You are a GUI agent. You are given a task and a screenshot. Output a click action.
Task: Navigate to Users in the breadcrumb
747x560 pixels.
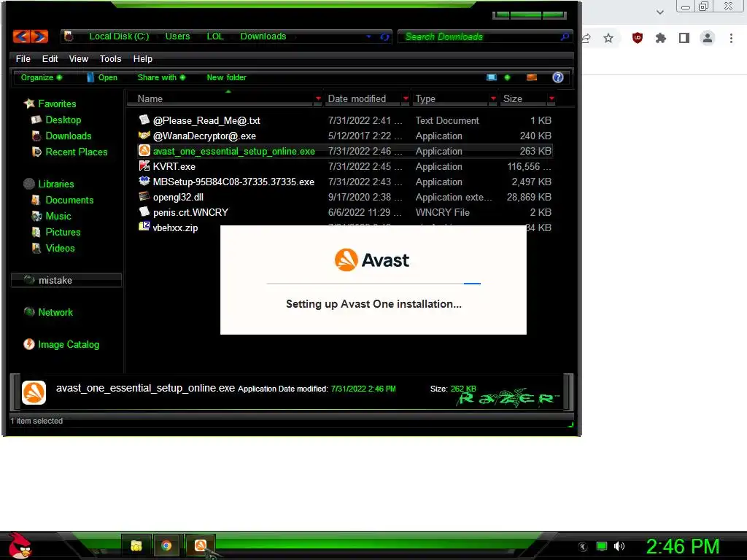tap(178, 36)
